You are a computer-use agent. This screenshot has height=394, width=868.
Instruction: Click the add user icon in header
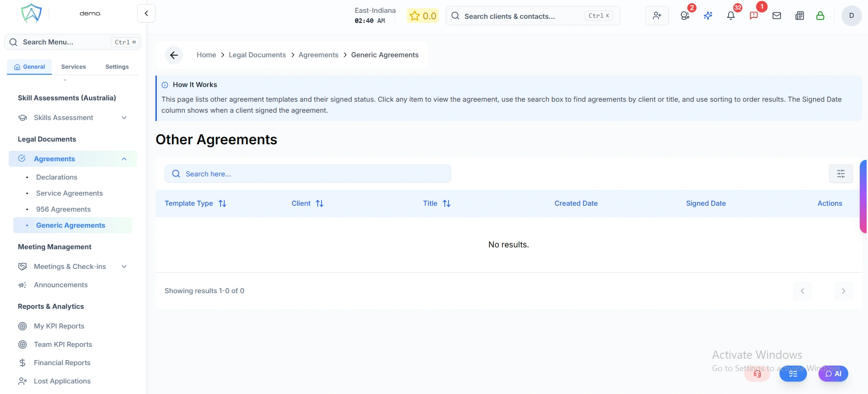(x=657, y=16)
